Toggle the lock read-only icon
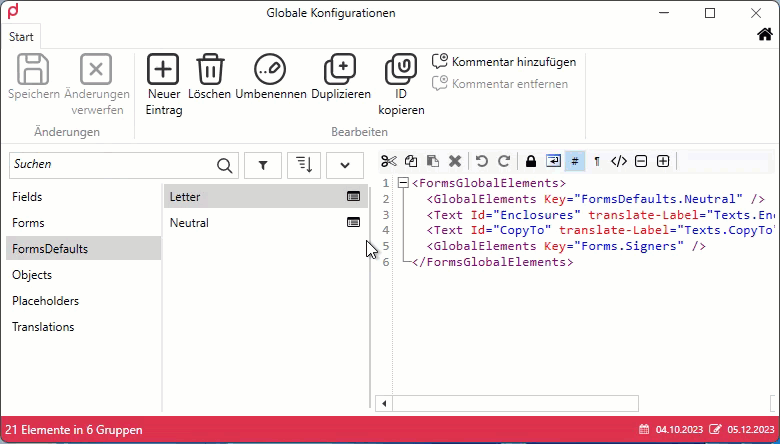The height and width of the screenshot is (444, 780). pyautogui.click(x=531, y=161)
